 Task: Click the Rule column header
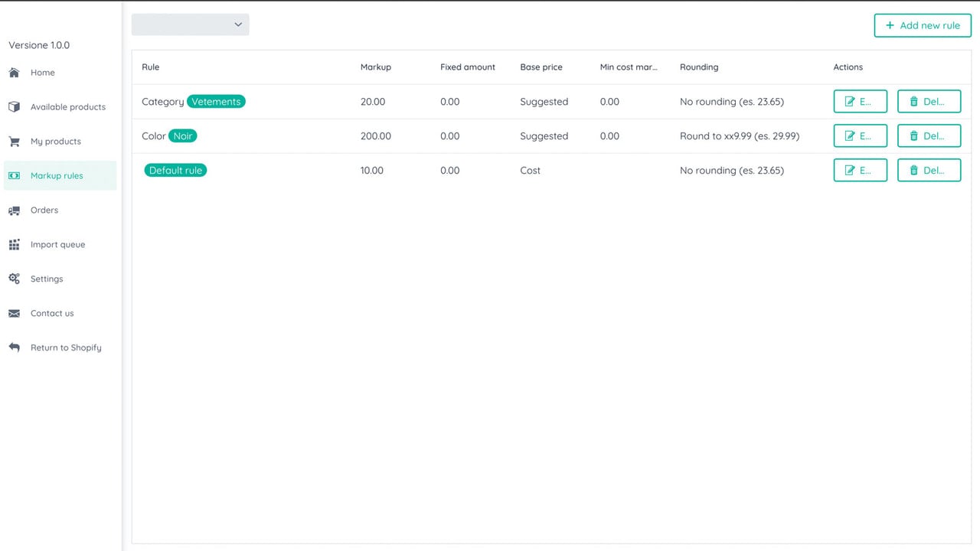(x=151, y=67)
